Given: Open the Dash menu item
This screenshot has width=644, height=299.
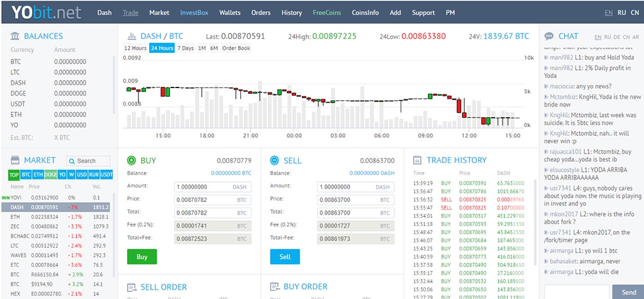Looking at the screenshot, I should click(x=104, y=13).
